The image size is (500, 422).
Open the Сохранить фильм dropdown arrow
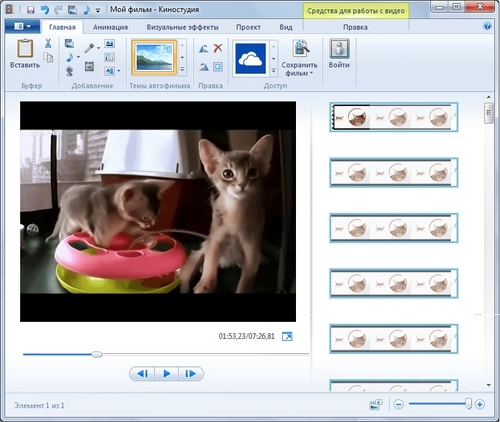click(311, 73)
